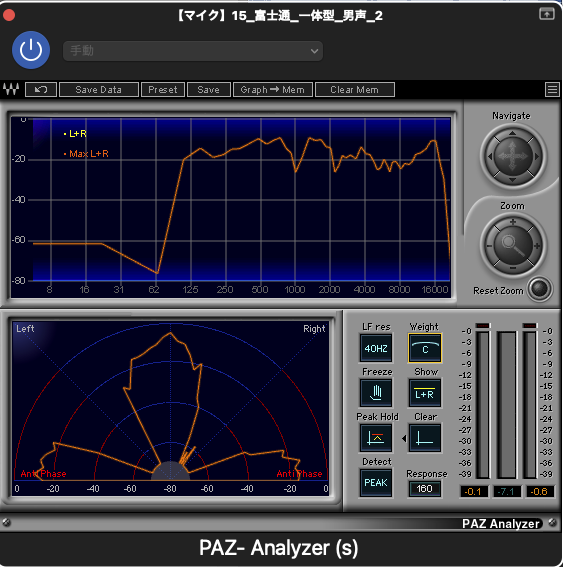Click the Navigate center cross pad
Viewport: 563px width, 567px height.
click(512, 156)
